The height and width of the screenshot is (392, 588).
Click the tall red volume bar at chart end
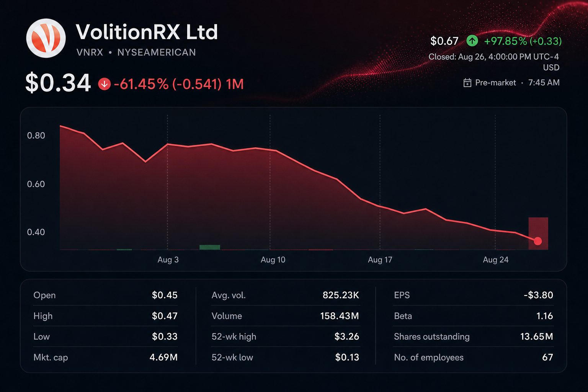[x=538, y=234]
